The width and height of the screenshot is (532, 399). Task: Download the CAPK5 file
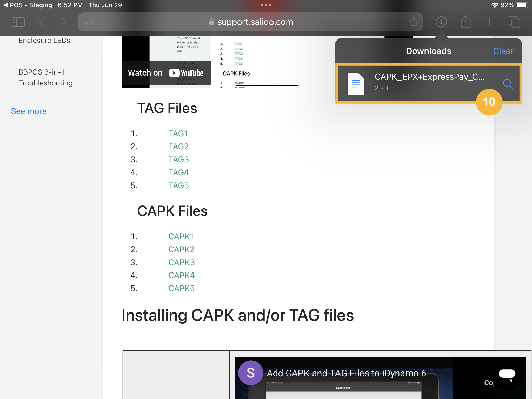pyautogui.click(x=181, y=288)
